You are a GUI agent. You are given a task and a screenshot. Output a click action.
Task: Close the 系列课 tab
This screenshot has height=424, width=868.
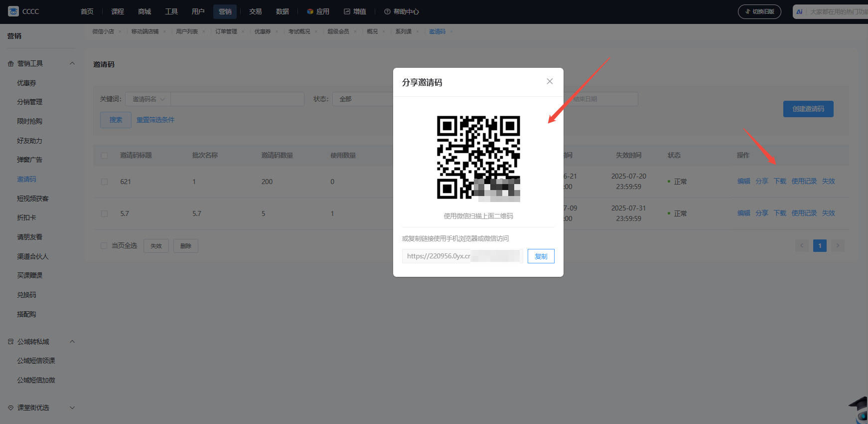pyautogui.click(x=418, y=31)
